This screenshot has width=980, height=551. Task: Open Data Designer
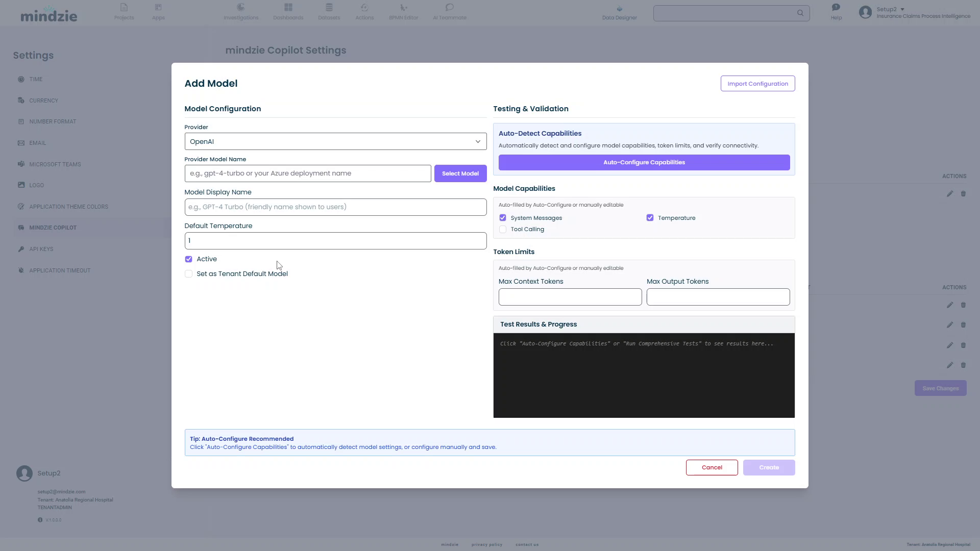coord(619,13)
